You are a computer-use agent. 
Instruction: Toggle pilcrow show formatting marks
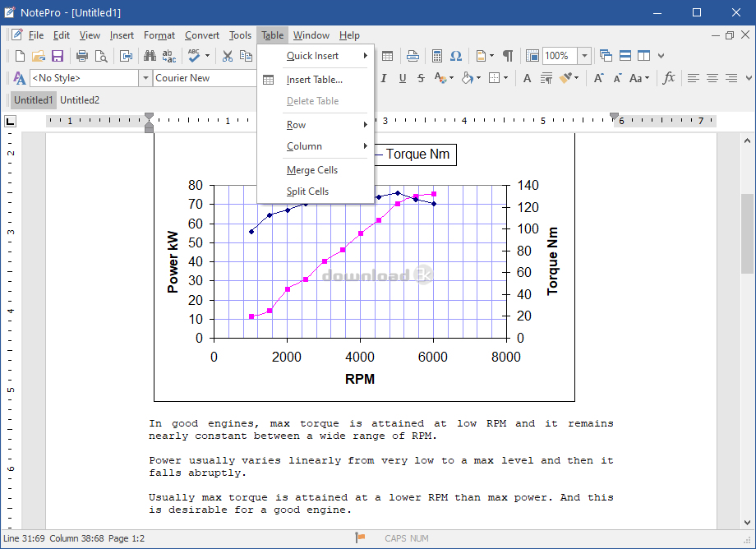click(508, 56)
